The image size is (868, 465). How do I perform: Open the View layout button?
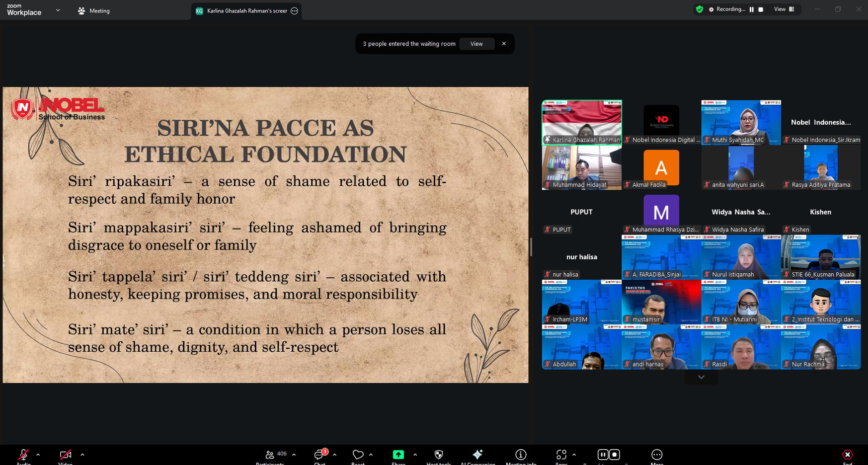(x=784, y=9)
